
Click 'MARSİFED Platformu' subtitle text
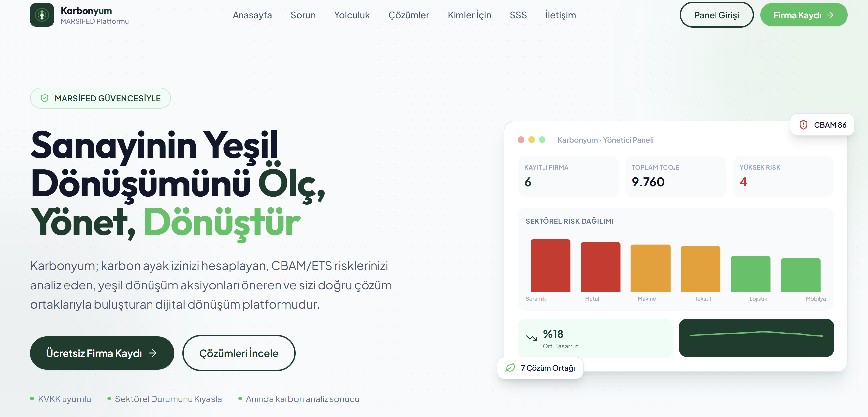point(94,21)
